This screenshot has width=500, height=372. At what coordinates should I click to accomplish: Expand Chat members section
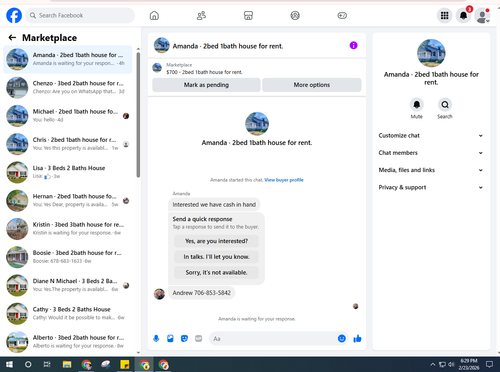click(x=431, y=153)
